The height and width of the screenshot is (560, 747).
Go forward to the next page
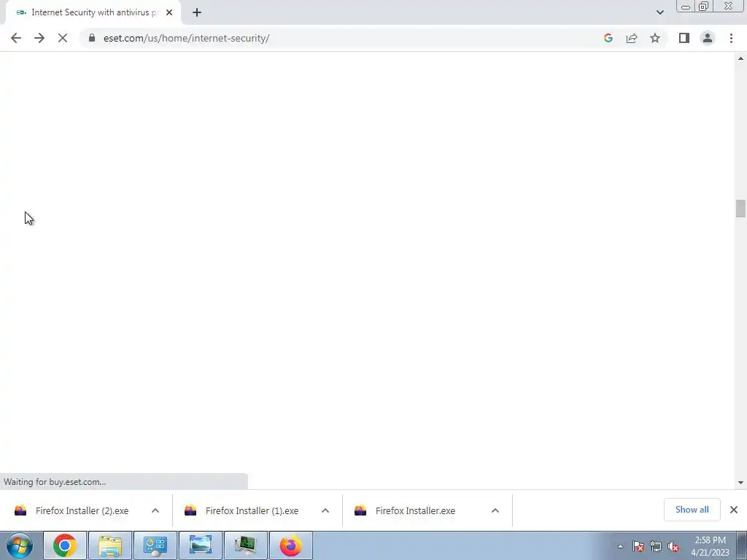pos(39,38)
